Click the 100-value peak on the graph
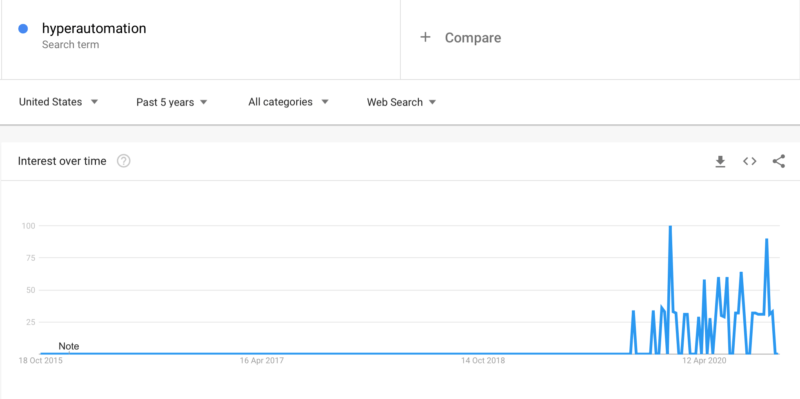 (x=670, y=226)
